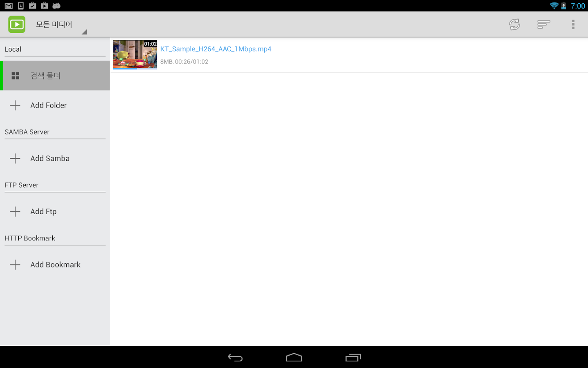The height and width of the screenshot is (368, 588).
Task: Expand the 모든 미디어 dropdown
Action: point(61,25)
